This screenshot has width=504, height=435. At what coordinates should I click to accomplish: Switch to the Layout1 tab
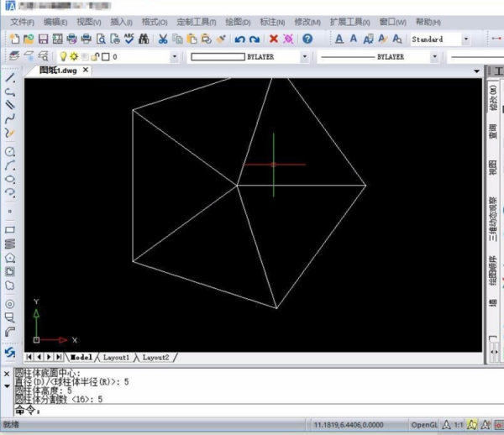coord(116,357)
